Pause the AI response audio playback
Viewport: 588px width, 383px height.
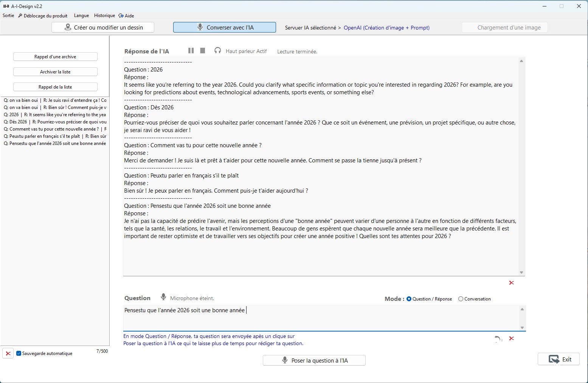(191, 51)
